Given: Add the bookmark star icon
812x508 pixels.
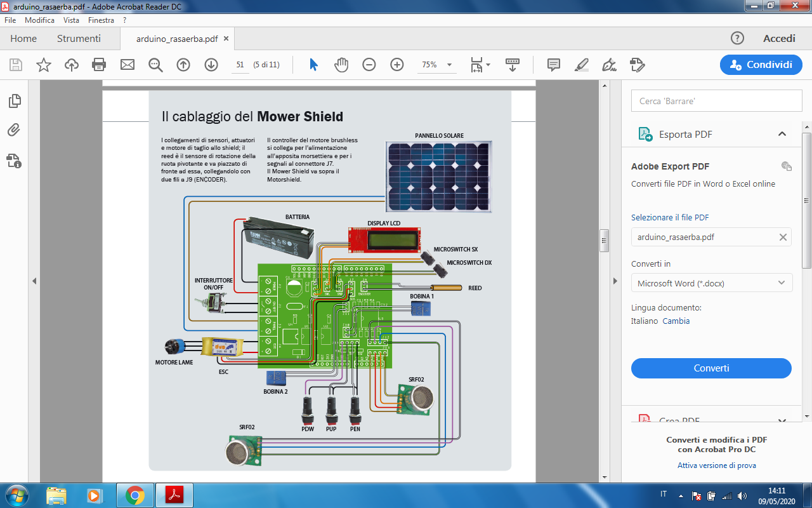Looking at the screenshot, I should point(44,65).
